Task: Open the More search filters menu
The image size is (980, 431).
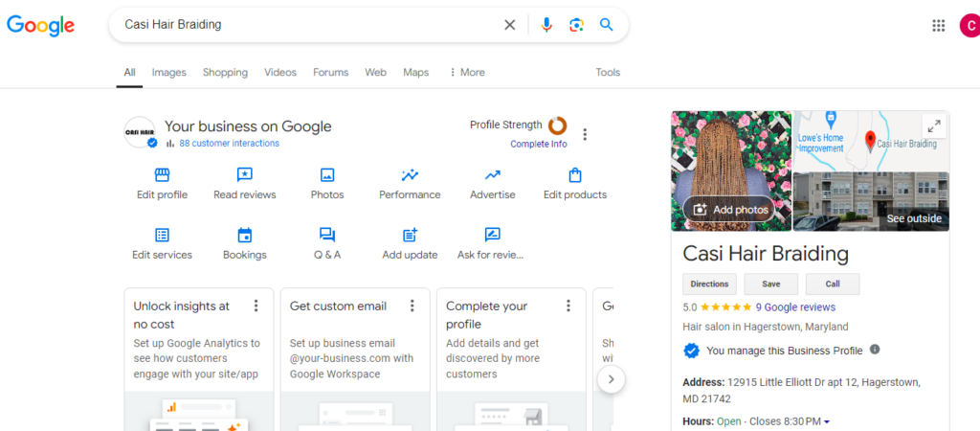Action: tap(467, 73)
